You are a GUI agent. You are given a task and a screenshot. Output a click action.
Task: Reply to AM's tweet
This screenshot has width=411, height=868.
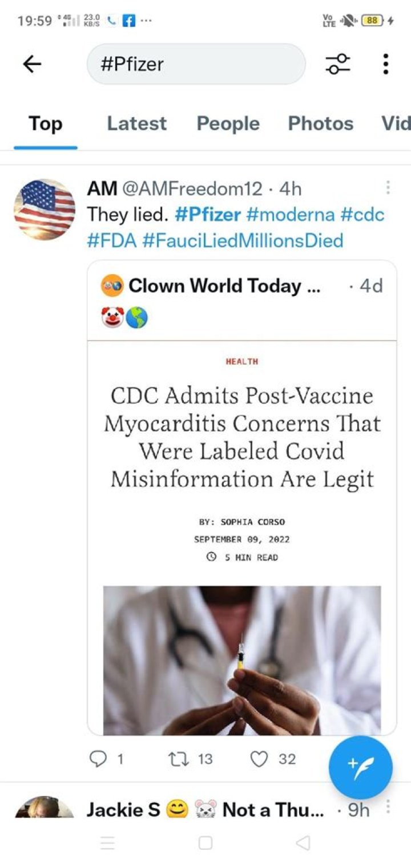(x=107, y=759)
